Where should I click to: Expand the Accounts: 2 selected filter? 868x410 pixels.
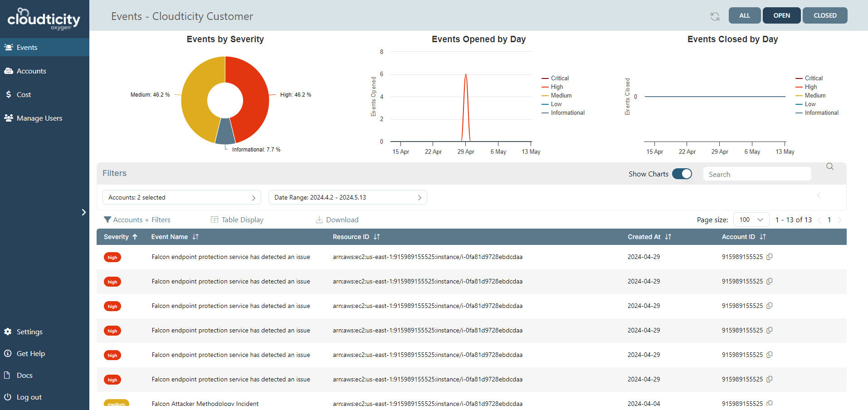click(x=181, y=197)
